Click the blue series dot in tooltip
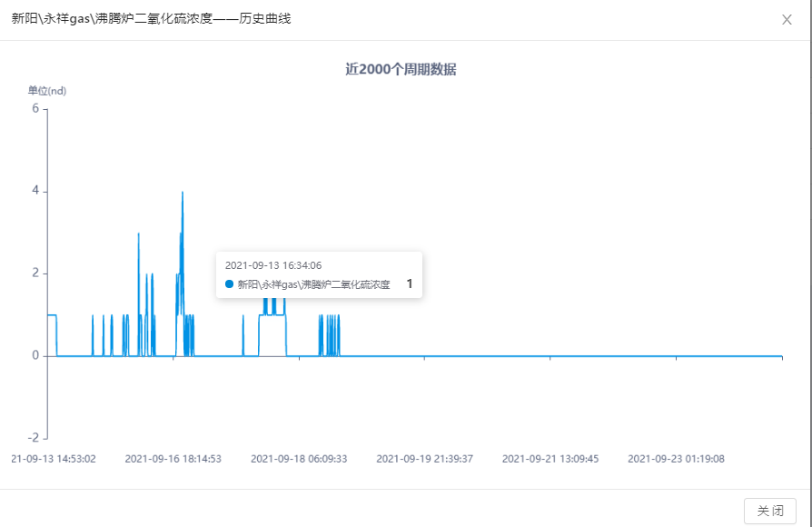Viewport: 812px width, 527px height. pyautogui.click(x=230, y=284)
